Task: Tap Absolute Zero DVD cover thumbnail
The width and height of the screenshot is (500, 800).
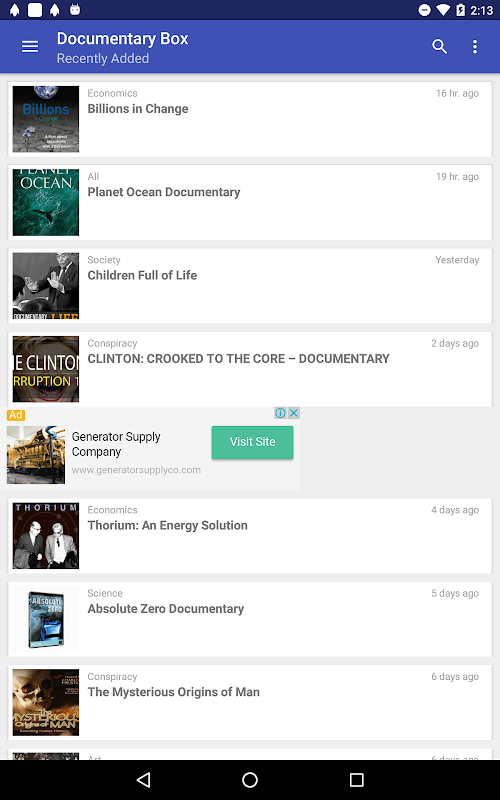Action: (46, 619)
